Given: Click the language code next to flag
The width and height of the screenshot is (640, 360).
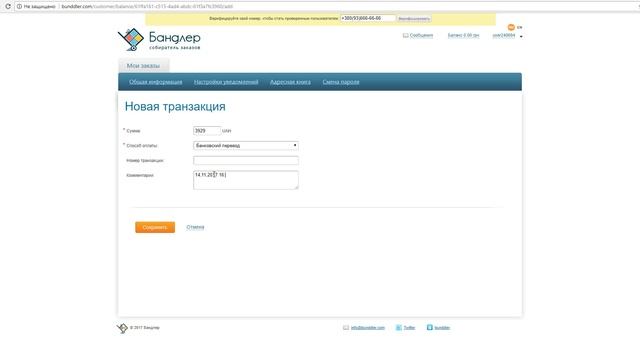Looking at the screenshot, I should [x=519, y=27].
